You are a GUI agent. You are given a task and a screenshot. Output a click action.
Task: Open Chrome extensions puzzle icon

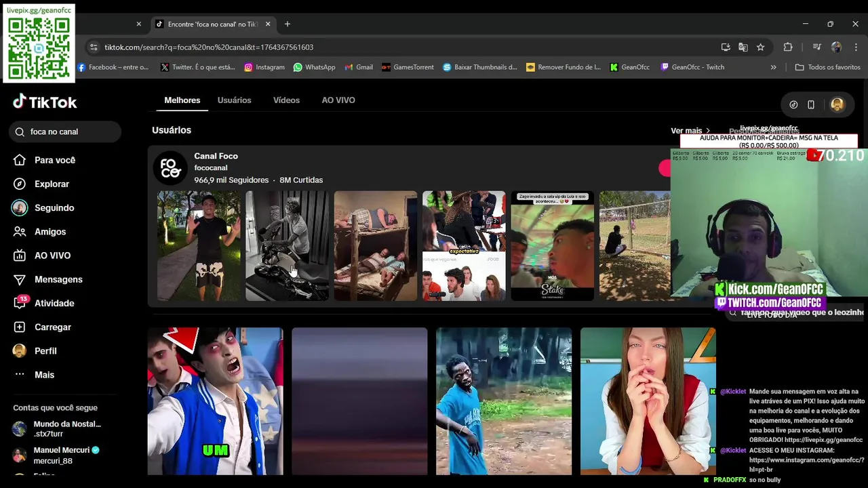(x=788, y=47)
